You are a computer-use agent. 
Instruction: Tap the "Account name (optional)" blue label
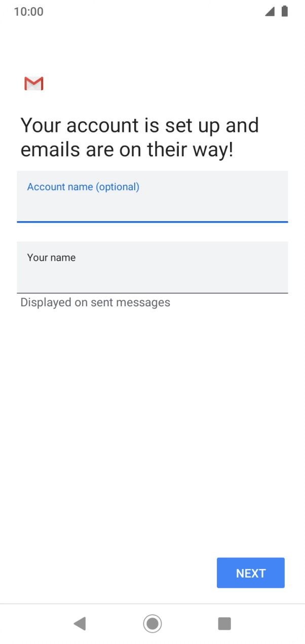83,187
